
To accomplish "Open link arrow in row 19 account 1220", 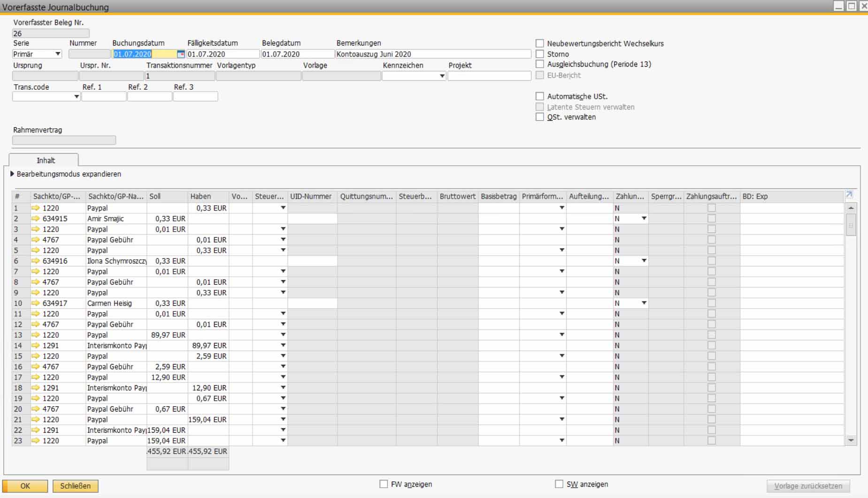I will click(x=36, y=398).
